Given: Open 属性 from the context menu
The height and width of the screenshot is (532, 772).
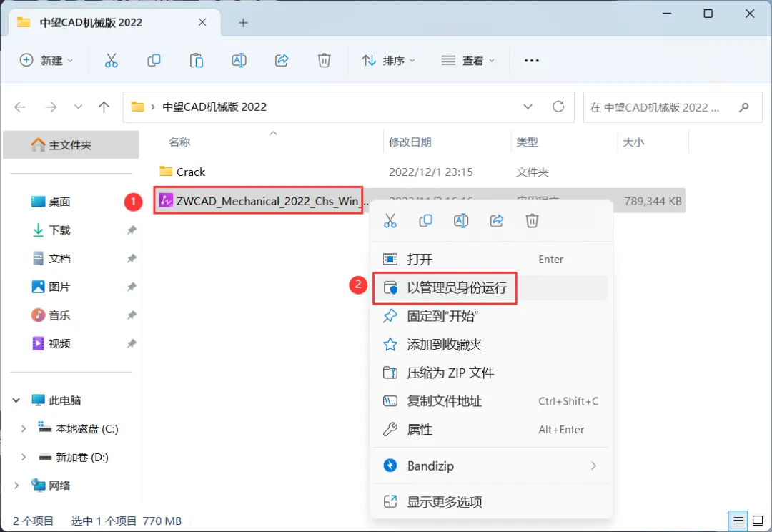Looking at the screenshot, I should pos(490,430).
